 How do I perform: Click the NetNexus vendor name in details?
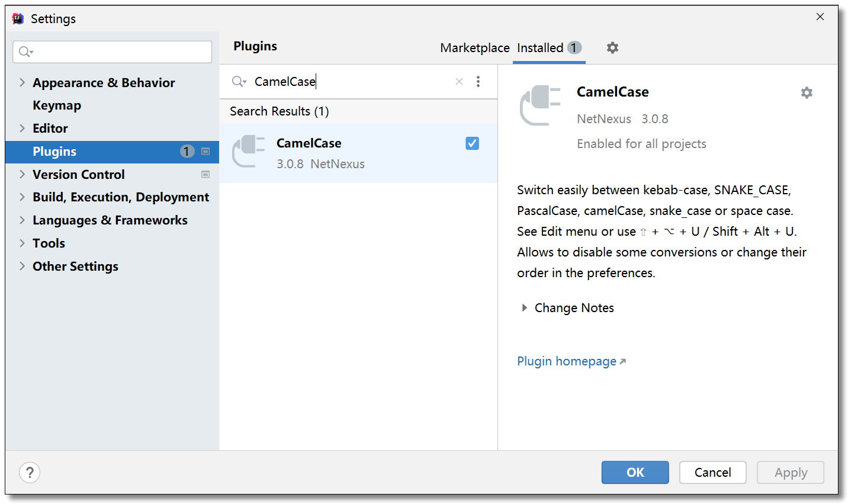(x=604, y=119)
